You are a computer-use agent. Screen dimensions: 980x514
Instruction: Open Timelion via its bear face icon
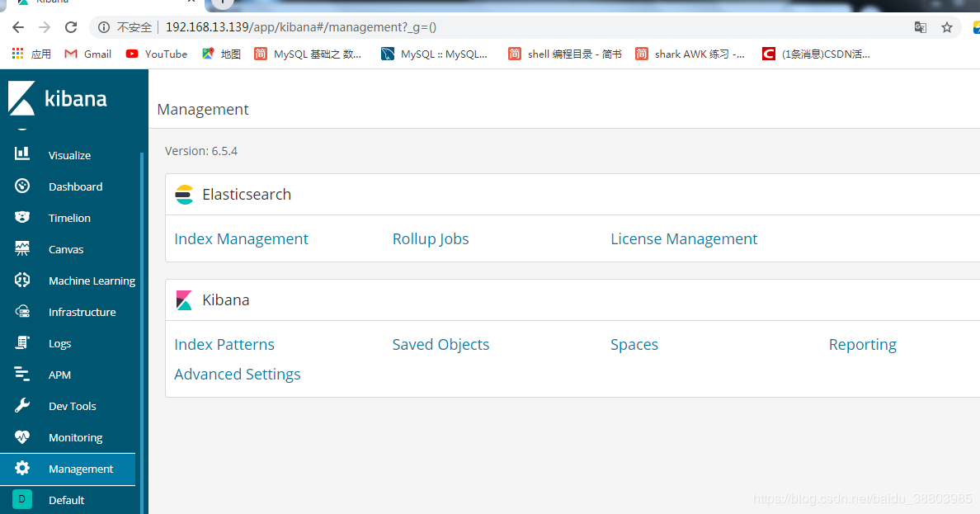[22, 217]
